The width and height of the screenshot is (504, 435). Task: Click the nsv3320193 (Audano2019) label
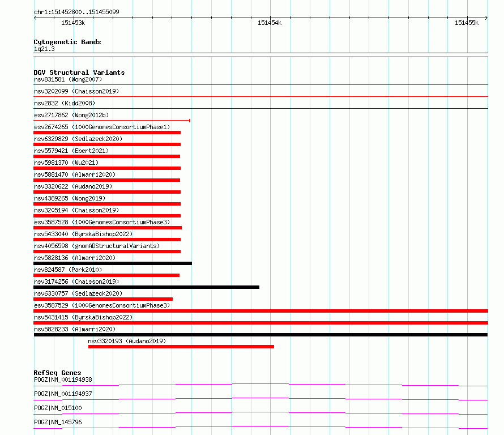pos(127,341)
